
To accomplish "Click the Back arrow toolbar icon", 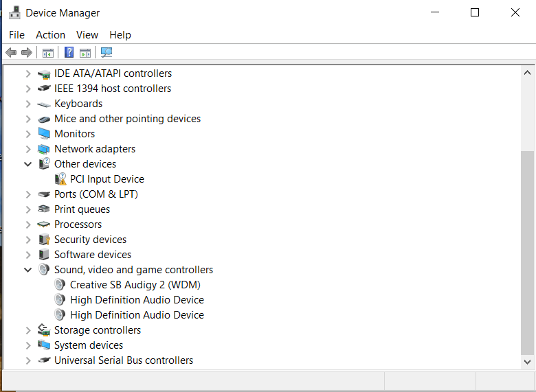I will coord(11,53).
